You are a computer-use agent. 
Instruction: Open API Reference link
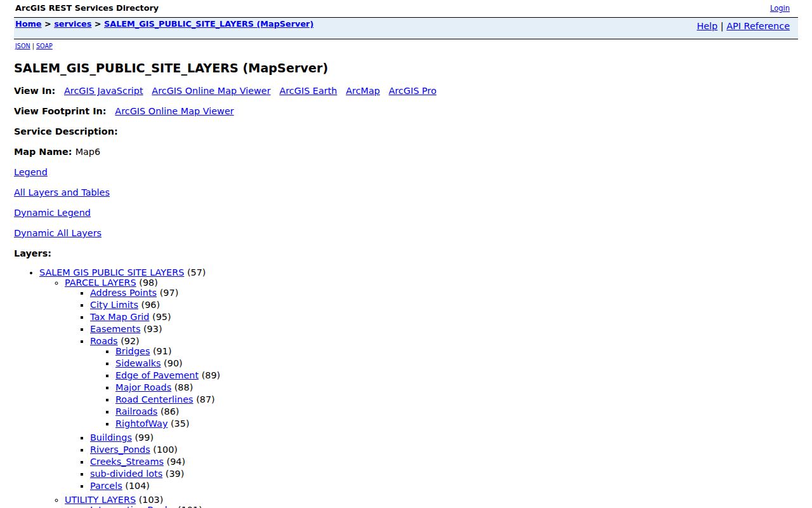pos(758,26)
